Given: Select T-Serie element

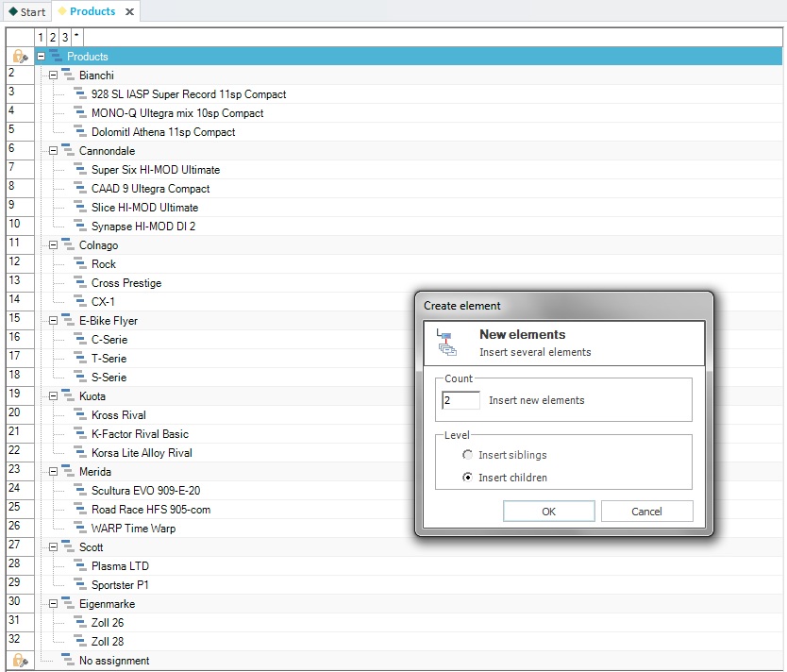Looking at the screenshot, I should point(109,358).
